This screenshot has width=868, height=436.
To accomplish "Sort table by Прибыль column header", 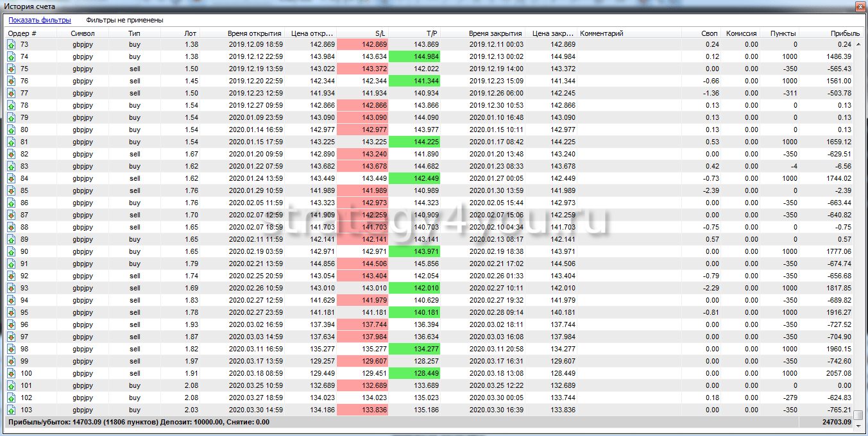I will 844,33.
